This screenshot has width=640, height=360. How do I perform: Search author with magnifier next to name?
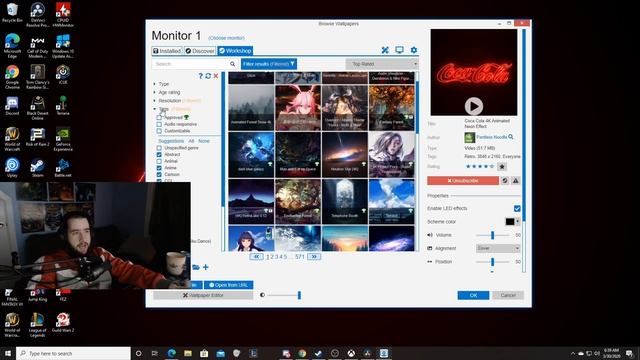[x=511, y=137]
